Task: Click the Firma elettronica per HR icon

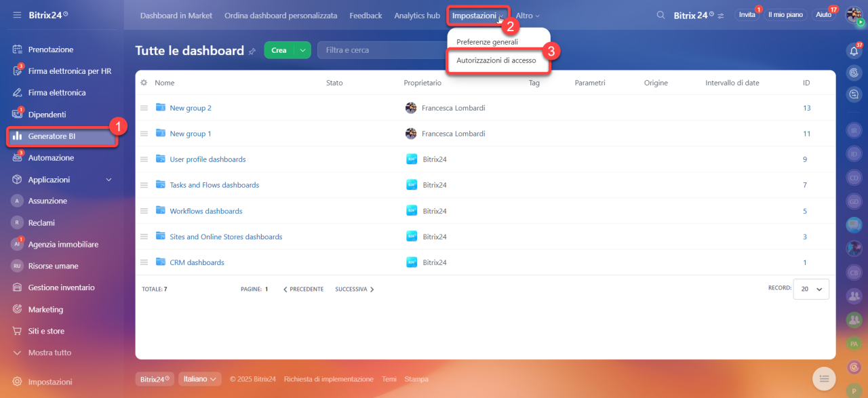Action: coord(17,71)
